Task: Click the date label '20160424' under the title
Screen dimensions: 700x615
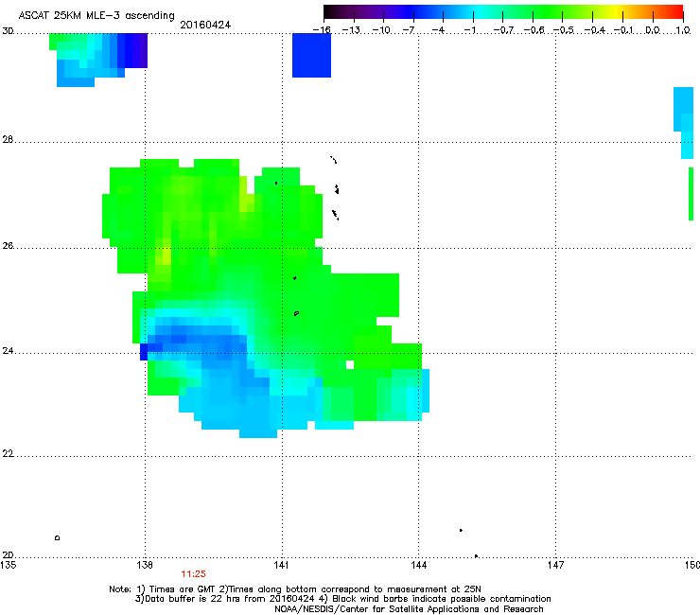Action: [x=205, y=25]
